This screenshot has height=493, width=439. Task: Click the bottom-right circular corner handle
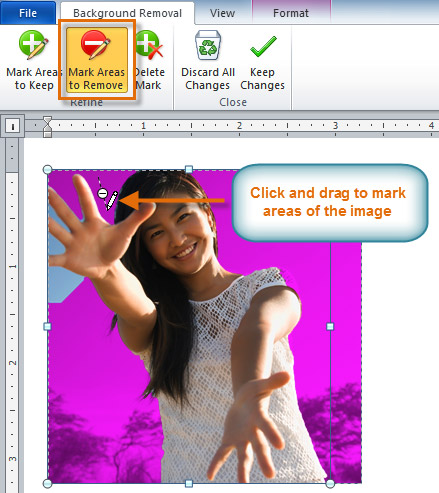pos(330,483)
